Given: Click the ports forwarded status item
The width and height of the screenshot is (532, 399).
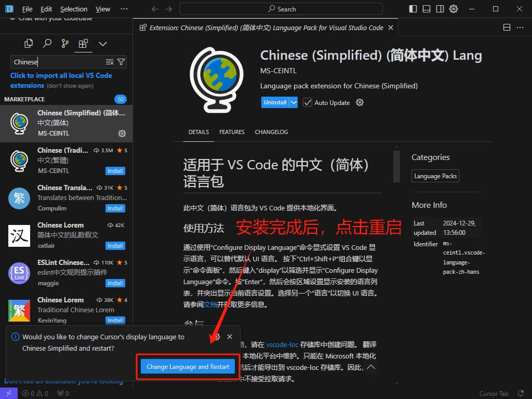Looking at the screenshot, I should pos(63,394).
